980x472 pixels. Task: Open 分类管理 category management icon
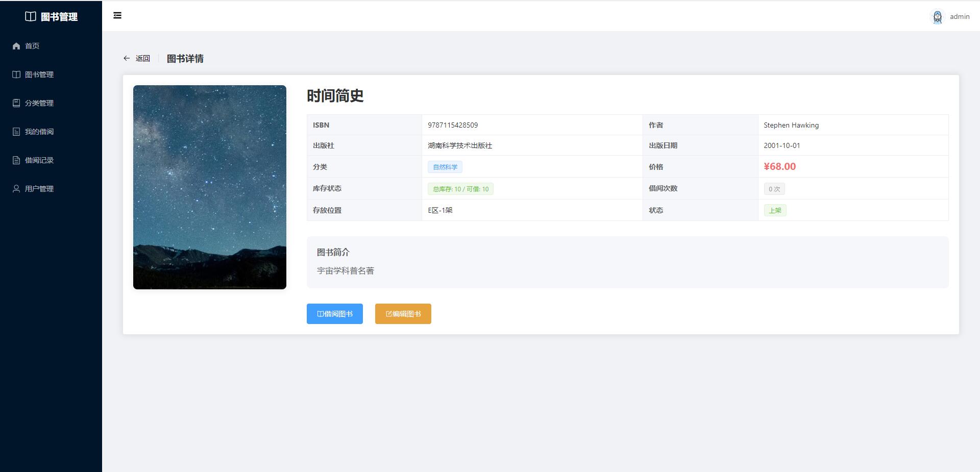point(16,103)
